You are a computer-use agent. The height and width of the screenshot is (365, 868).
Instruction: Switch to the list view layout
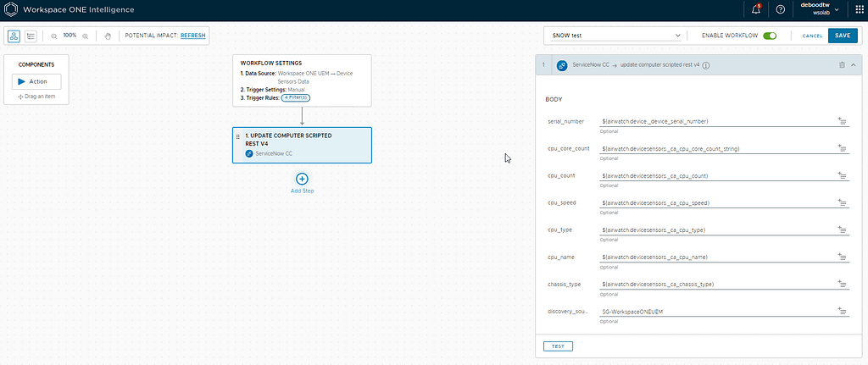[31, 36]
